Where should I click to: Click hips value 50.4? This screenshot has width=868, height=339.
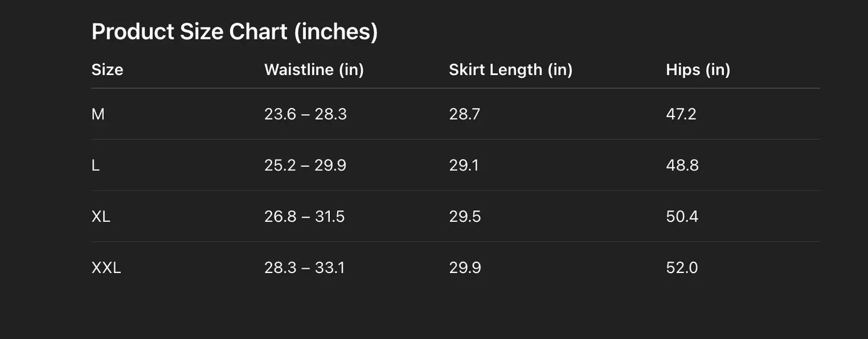point(682,217)
